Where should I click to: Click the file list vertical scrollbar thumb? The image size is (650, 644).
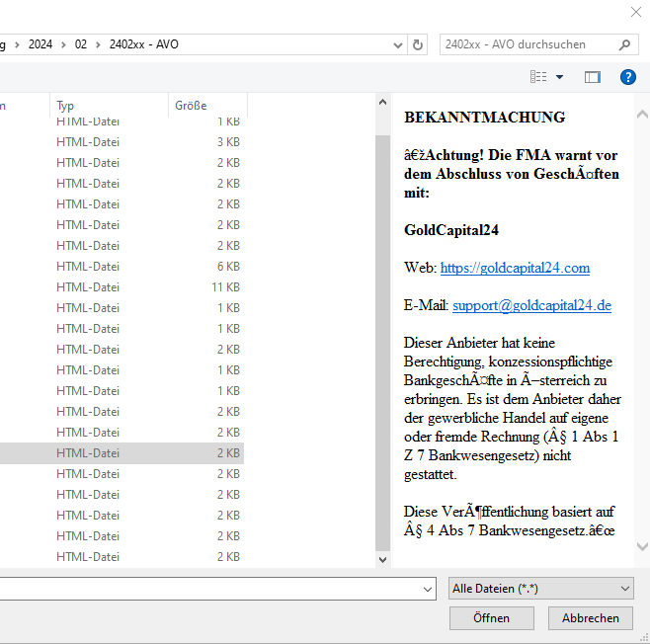[x=382, y=343]
